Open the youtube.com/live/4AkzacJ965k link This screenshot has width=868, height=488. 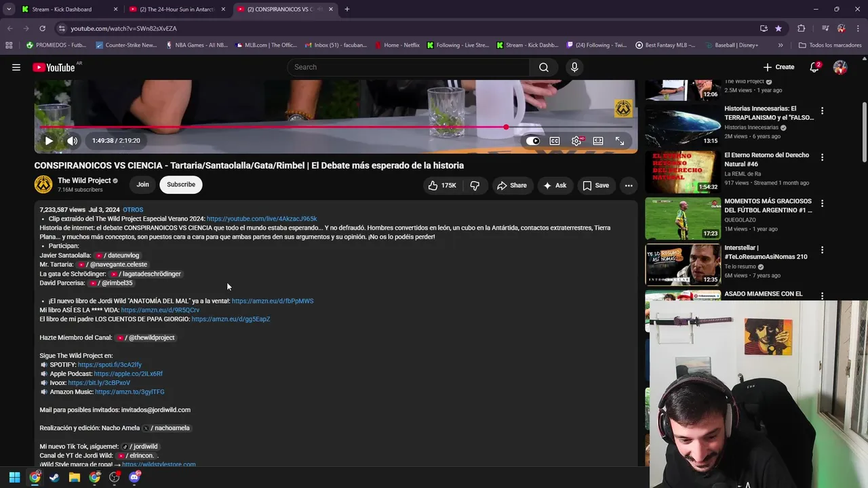click(262, 219)
